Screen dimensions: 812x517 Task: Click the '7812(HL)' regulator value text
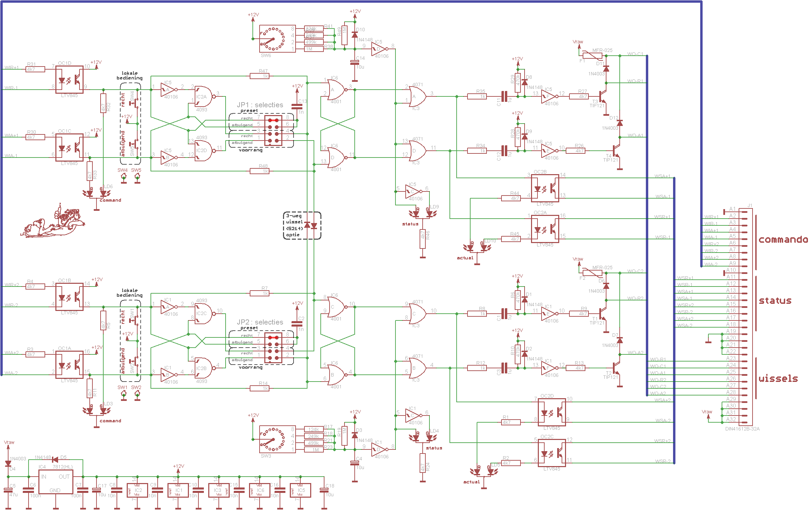(x=63, y=467)
